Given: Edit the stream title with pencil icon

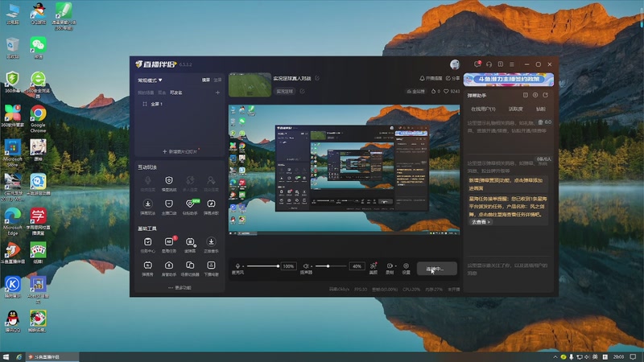Looking at the screenshot, I should [x=317, y=78].
